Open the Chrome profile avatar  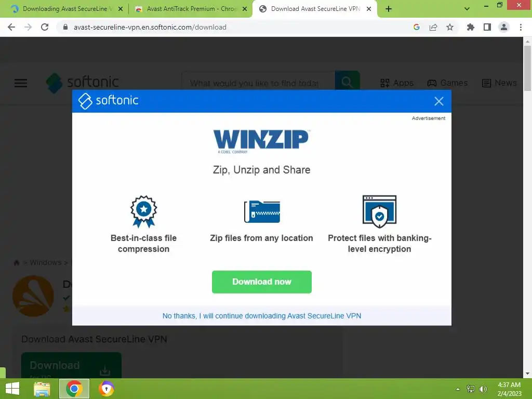point(504,27)
